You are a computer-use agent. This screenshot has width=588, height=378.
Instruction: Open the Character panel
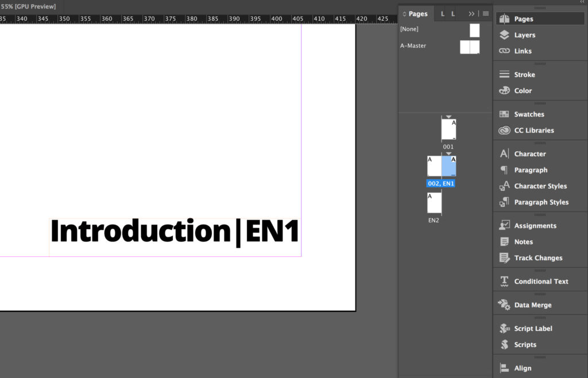pos(529,153)
